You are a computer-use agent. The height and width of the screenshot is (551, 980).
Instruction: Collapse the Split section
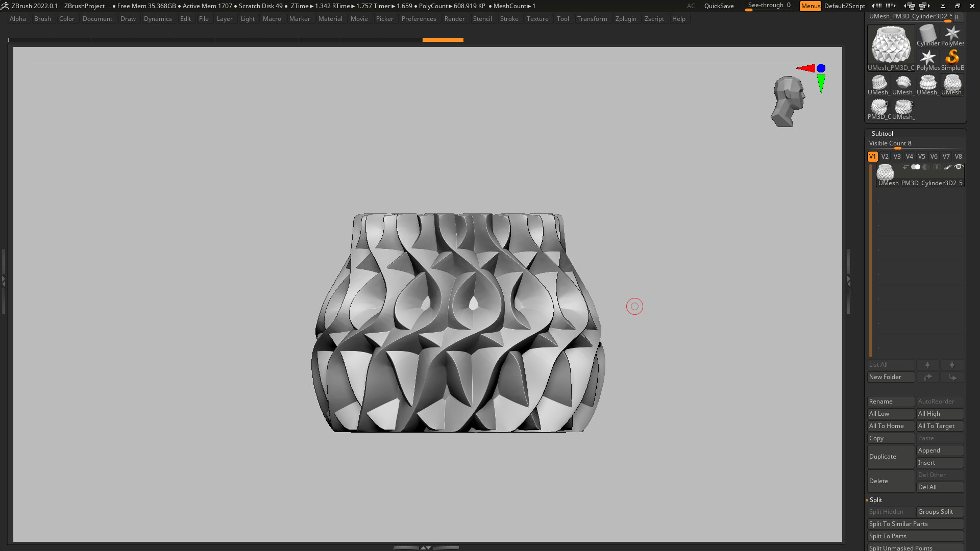(x=875, y=500)
